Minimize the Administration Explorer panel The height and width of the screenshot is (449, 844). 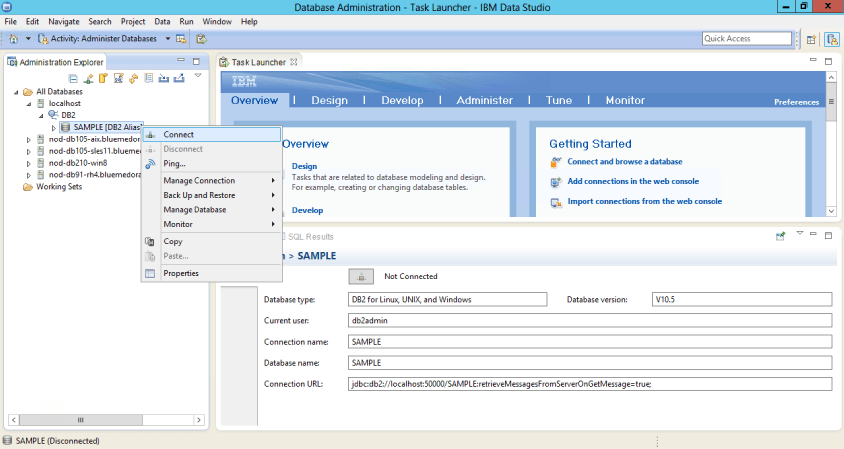181,61
